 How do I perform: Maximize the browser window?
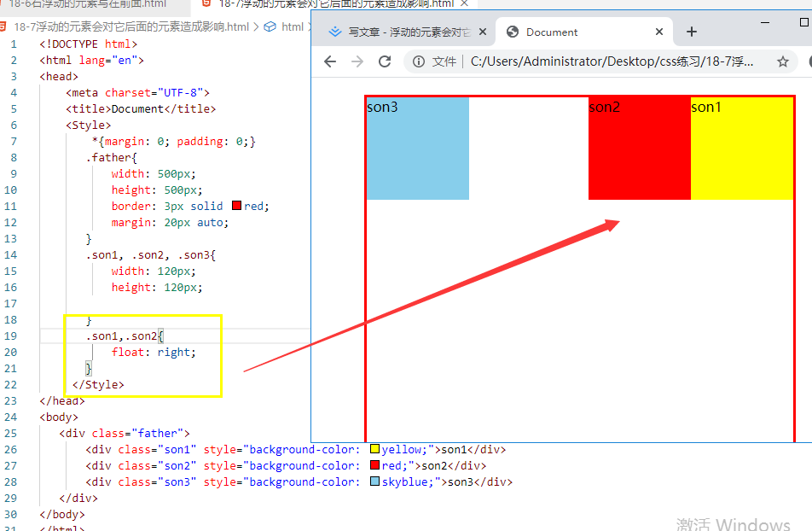click(803, 22)
